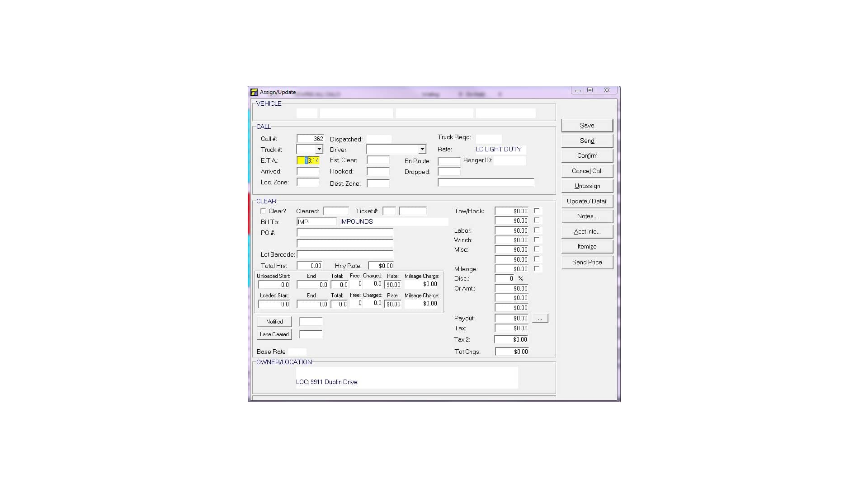The image size is (868, 488).
Task: Tick the Clear? checkbox
Action: tap(263, 211)
